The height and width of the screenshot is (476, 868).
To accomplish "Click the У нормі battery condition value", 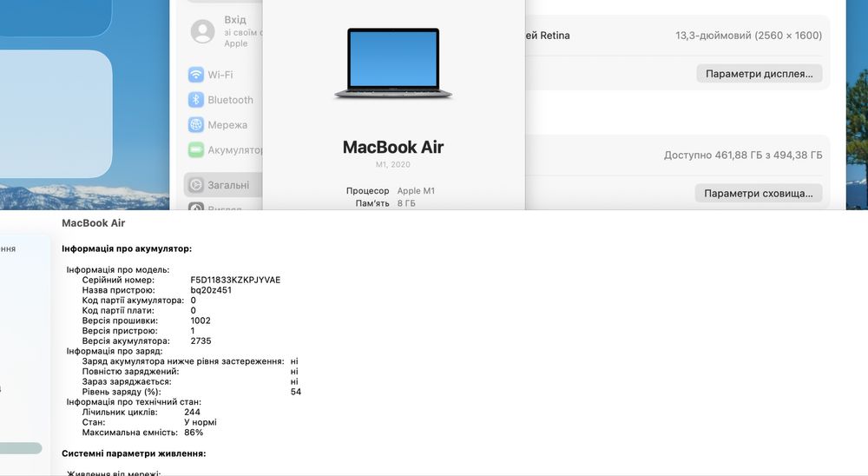I will click(x=201, y=422).
